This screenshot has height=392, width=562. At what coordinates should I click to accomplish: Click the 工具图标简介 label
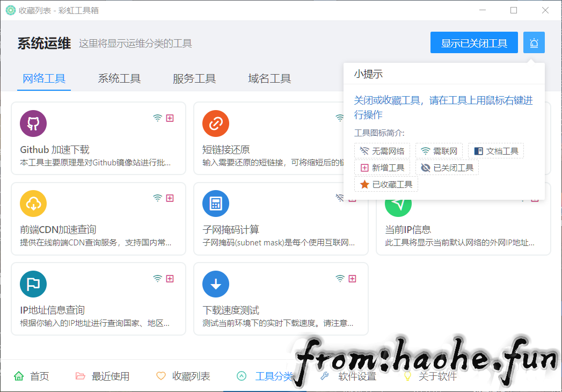379,133
